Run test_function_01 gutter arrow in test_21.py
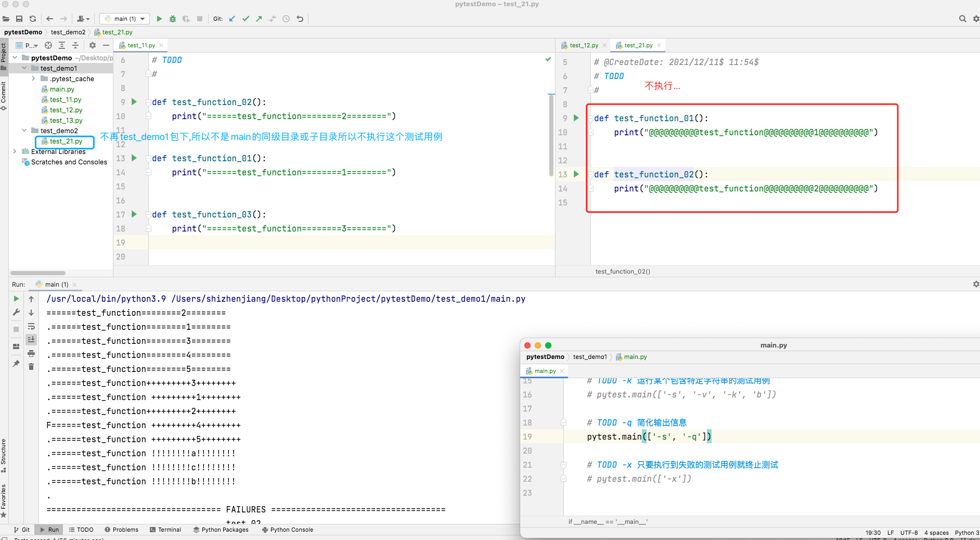The width and height of the screenshot is (980, 540). [576, 118]
